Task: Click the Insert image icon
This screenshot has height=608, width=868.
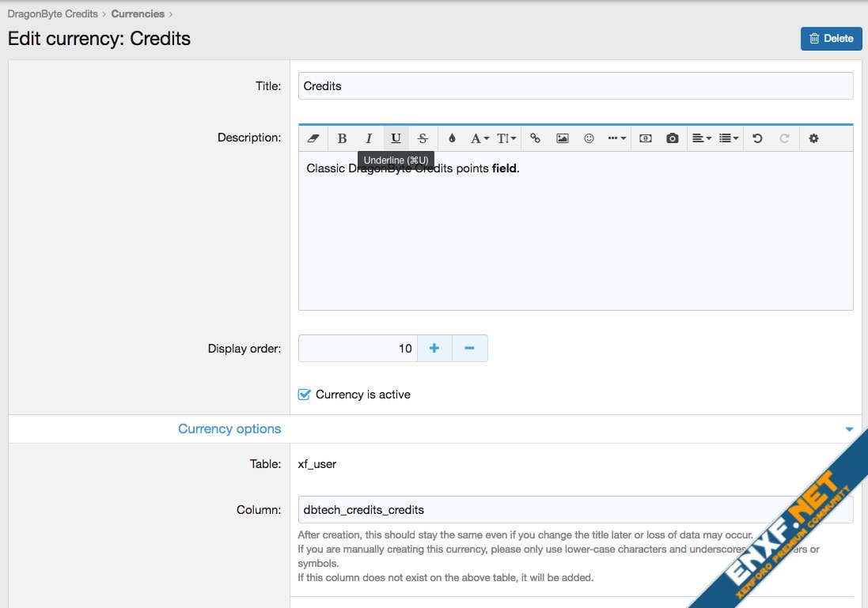Action: coord(563,138)
